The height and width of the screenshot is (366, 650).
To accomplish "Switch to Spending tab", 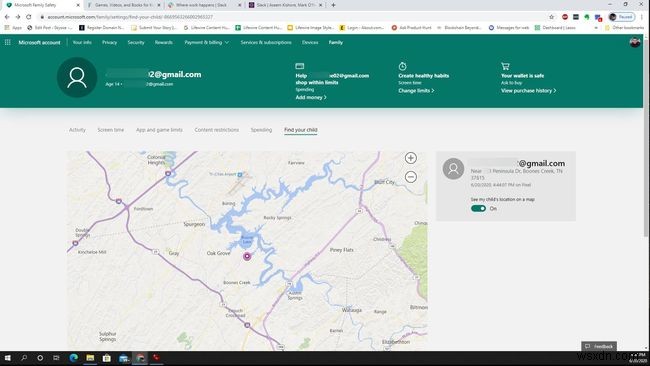I will [261, 130].
